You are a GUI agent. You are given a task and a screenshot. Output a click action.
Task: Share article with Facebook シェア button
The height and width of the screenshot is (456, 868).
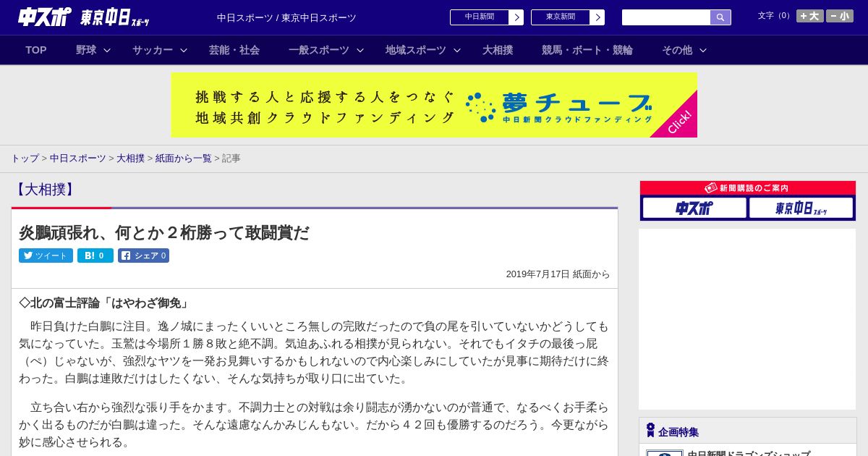tap(143, 256)
